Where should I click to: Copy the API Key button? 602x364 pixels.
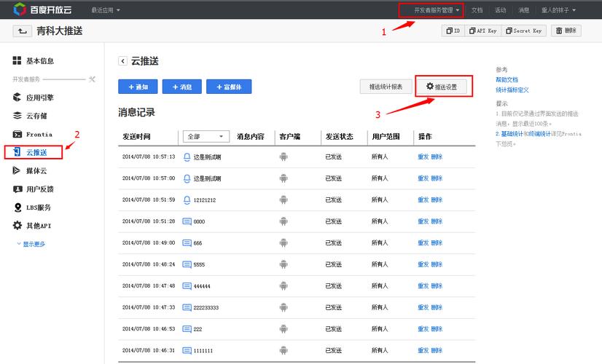[x=482, y=31]
